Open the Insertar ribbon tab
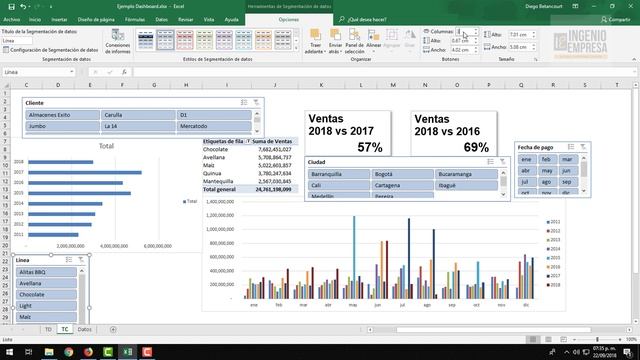The height and width of the screenshot is (360, 640). [59, 20]
